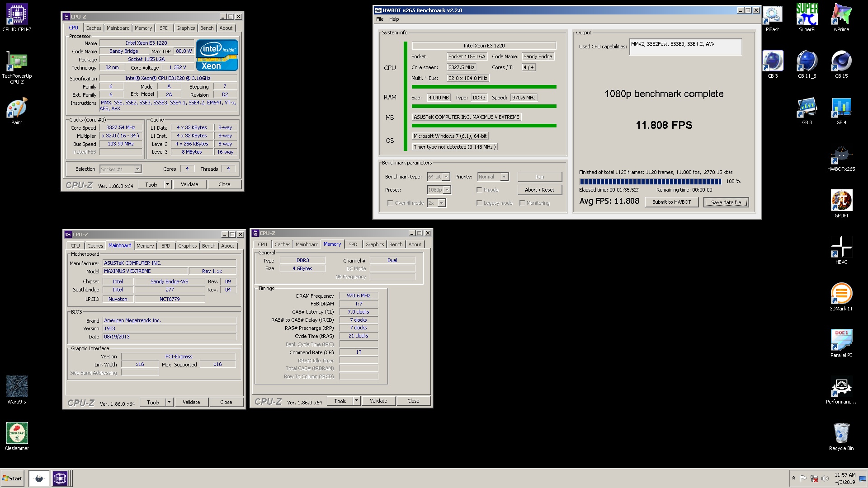Select the CPU-Z taskbar button
868x488 pixels.
(60, 479)
